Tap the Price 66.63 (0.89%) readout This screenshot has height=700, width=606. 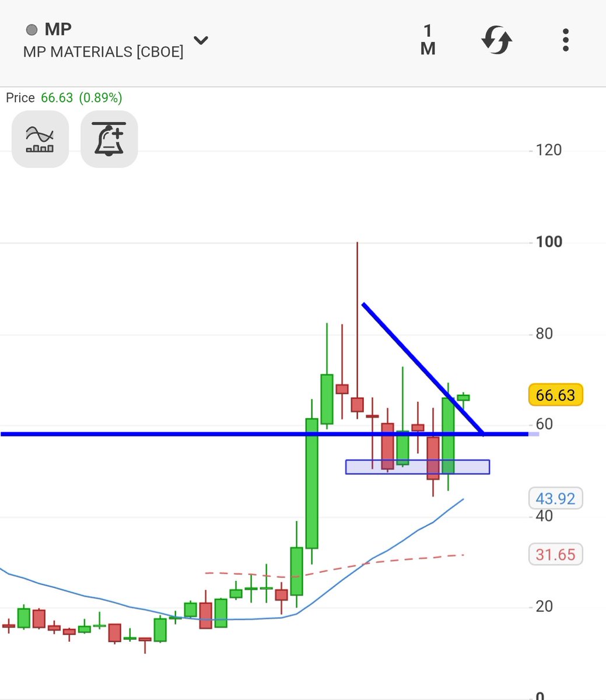[x=64, y=97]
